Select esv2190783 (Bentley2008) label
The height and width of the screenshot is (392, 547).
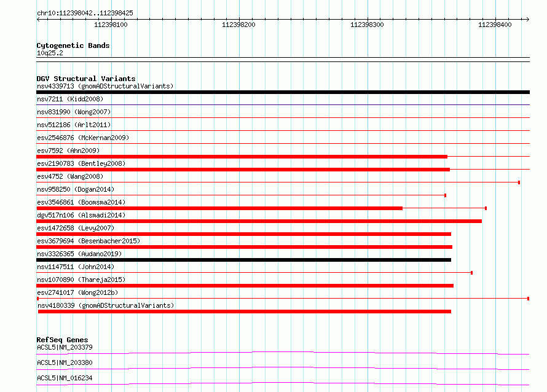[81, 163]
